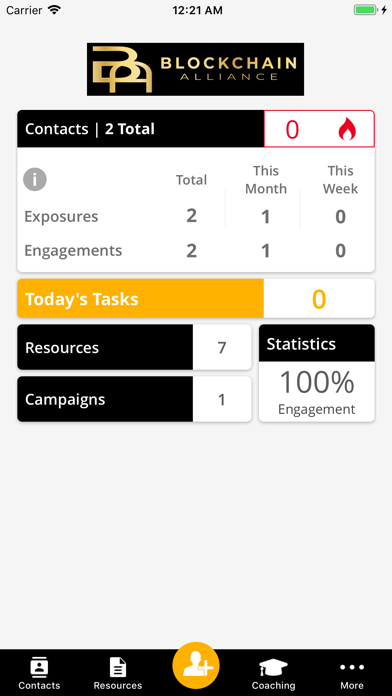The height and width of the screenshot is (696, 392).
Task: Tap the red flame icon
Action: click(x=347, y=130)
